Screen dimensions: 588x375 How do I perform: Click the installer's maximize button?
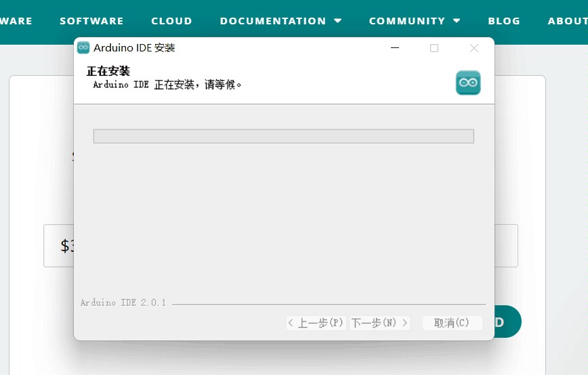tap(434, 48)
